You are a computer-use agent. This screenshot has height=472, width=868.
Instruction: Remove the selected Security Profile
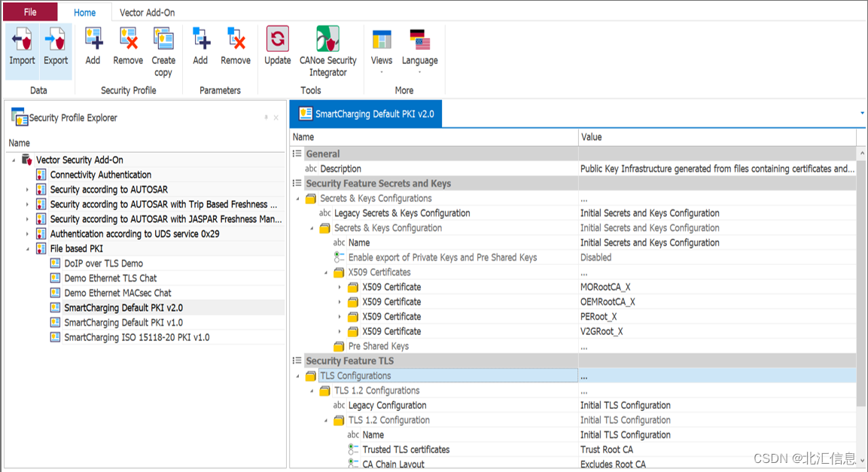pos(128,47)
